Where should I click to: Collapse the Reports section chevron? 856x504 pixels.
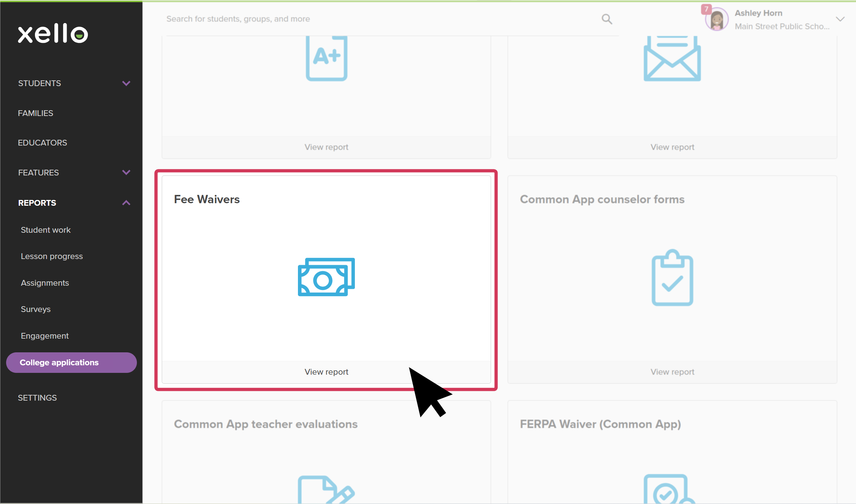pyautogui.click(x=126, y=202)
